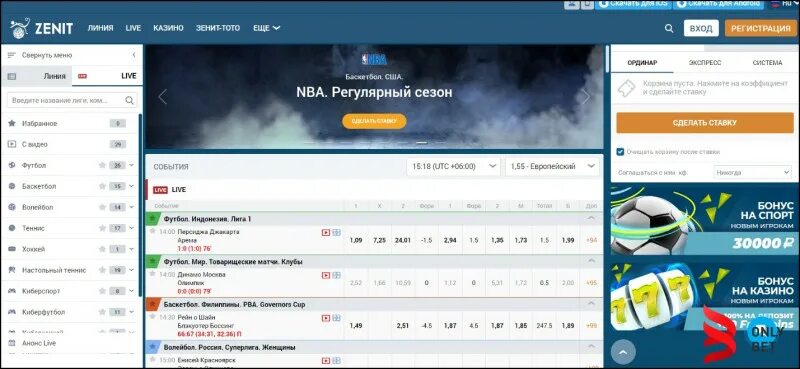The width and height of the screenshot is (800, 369).
Task: Star the Индонезия Лига 1 league
Action: pos(152,218)
